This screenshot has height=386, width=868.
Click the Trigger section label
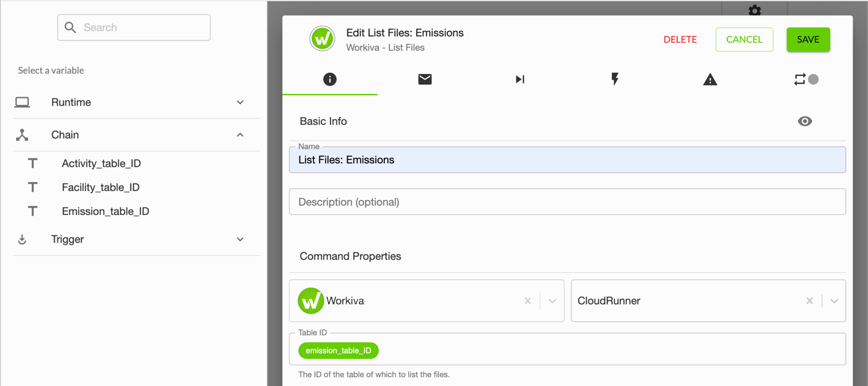(68, 239)
